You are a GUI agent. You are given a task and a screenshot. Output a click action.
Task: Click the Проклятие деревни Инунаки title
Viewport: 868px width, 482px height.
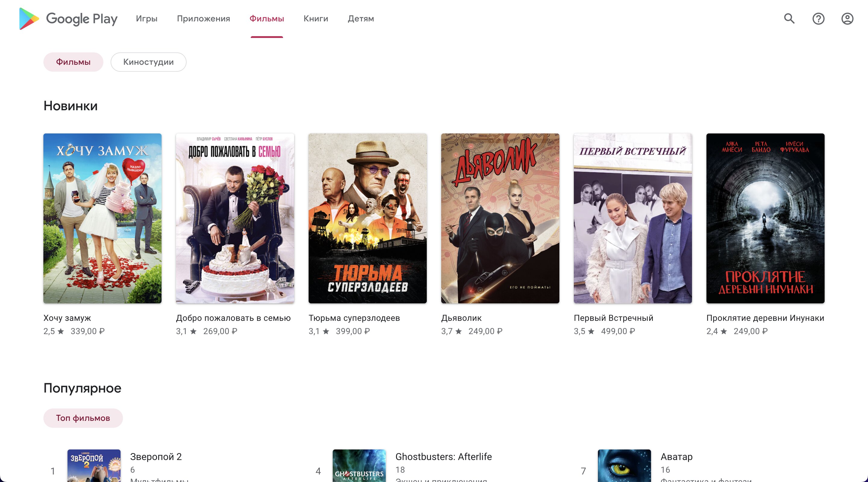click(765, 318)
